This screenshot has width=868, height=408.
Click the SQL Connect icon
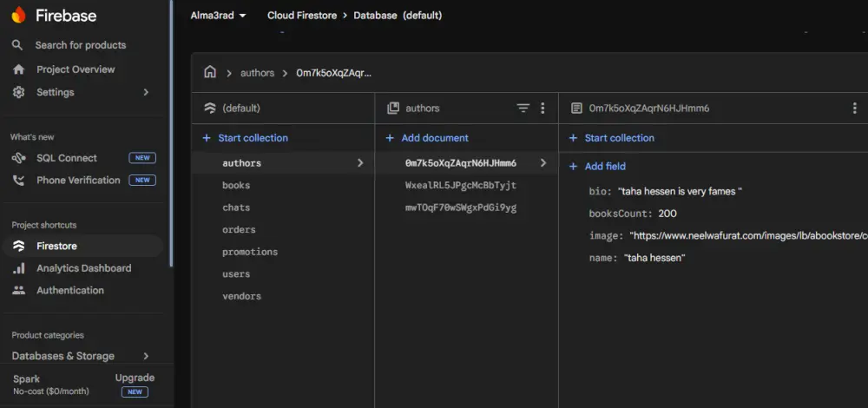click(x=18, y=158)
